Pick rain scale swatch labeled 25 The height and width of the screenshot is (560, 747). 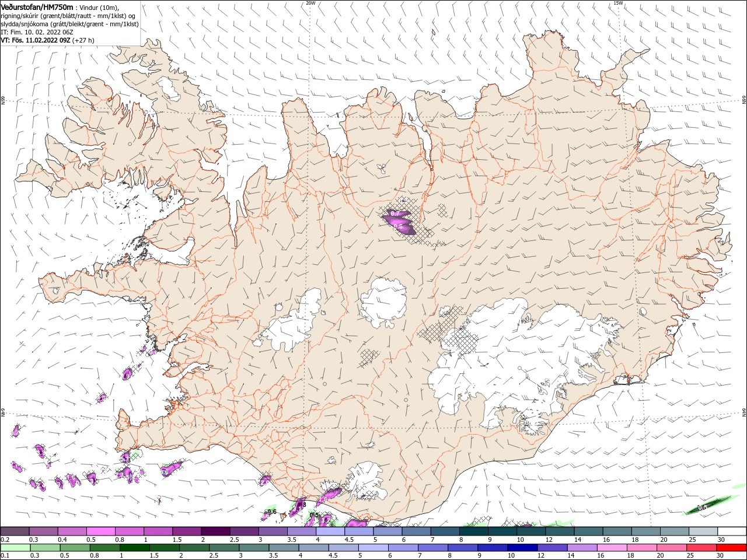point(701,548)
